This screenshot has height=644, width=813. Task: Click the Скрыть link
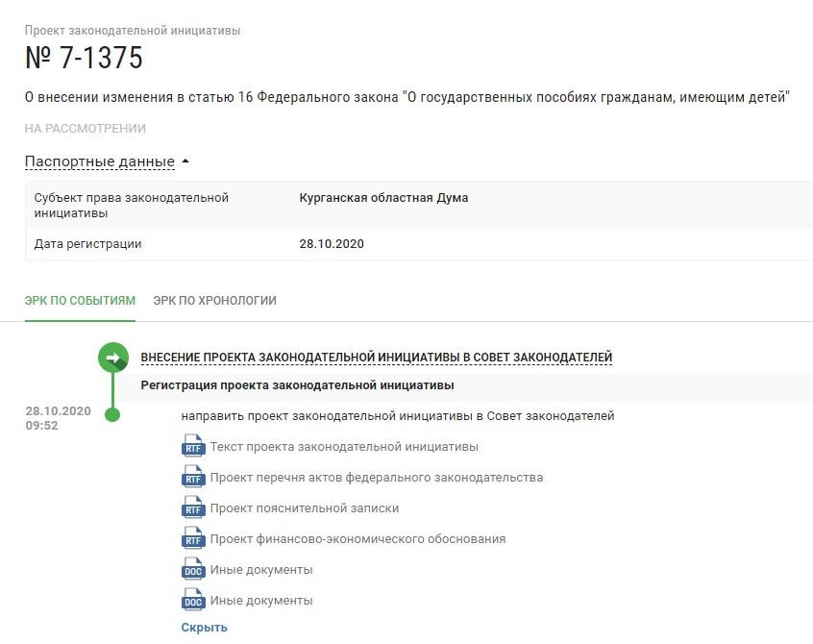click(205, 628)
